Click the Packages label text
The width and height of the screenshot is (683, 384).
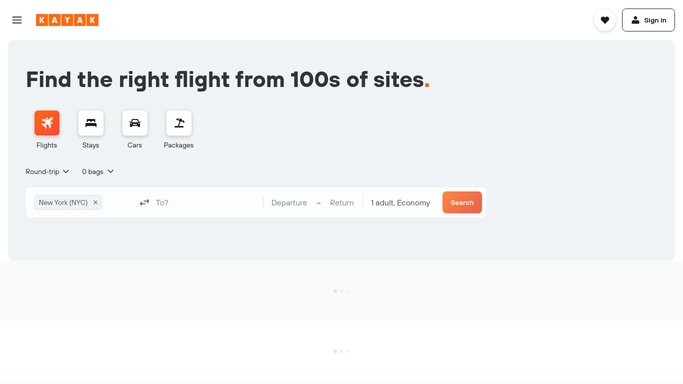coord(179,145)
